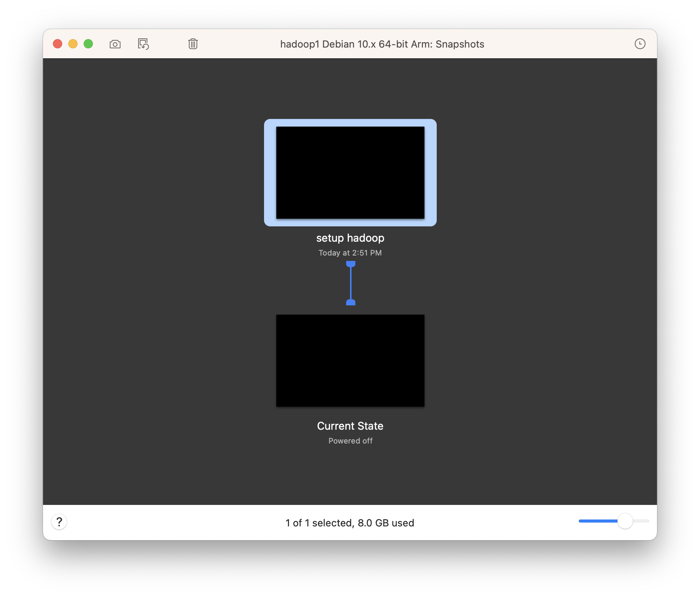Click '1 of 1 selected, 8.0 GB used' status
The height and width of the screenshot is (597, 700).
350,523
